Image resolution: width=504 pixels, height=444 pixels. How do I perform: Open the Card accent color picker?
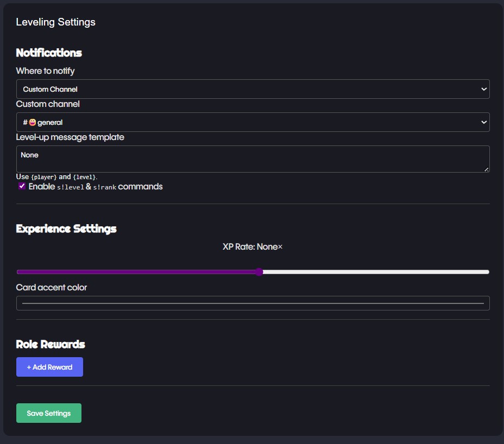(253, 303)
